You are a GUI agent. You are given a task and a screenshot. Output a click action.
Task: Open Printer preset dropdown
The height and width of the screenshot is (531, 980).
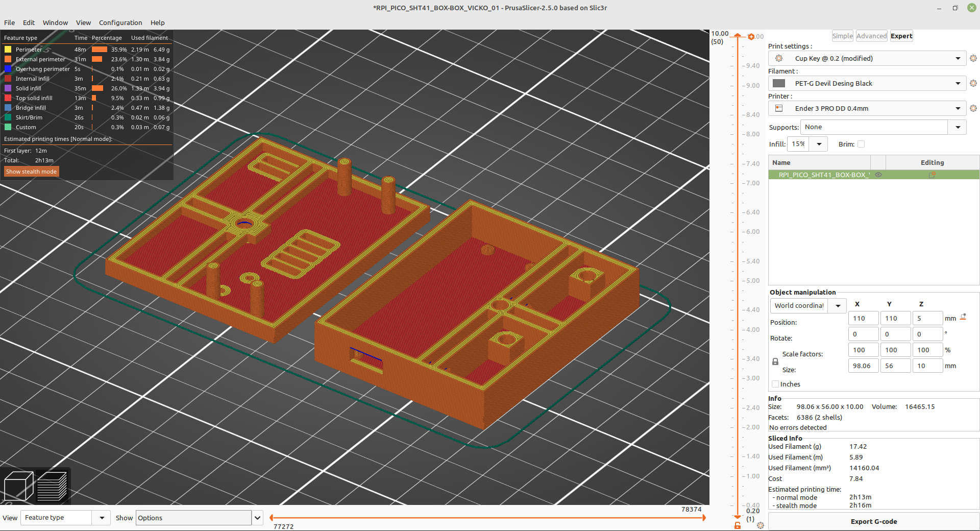(958, 108)
